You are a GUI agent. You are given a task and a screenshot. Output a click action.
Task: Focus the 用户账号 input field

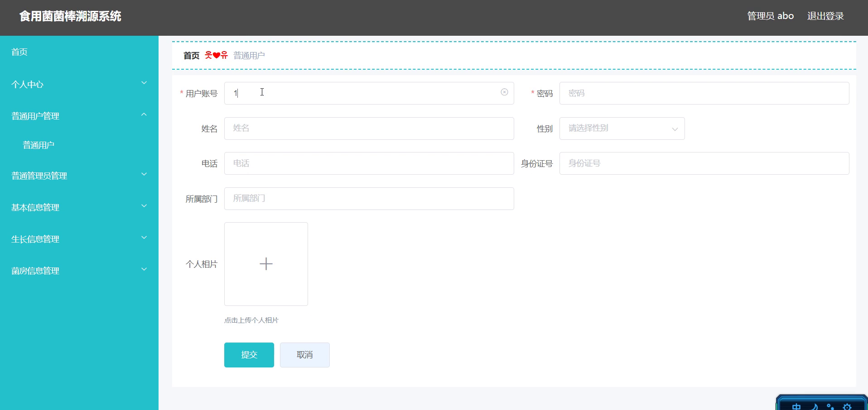pyautogui.click(x=369, y=93)
